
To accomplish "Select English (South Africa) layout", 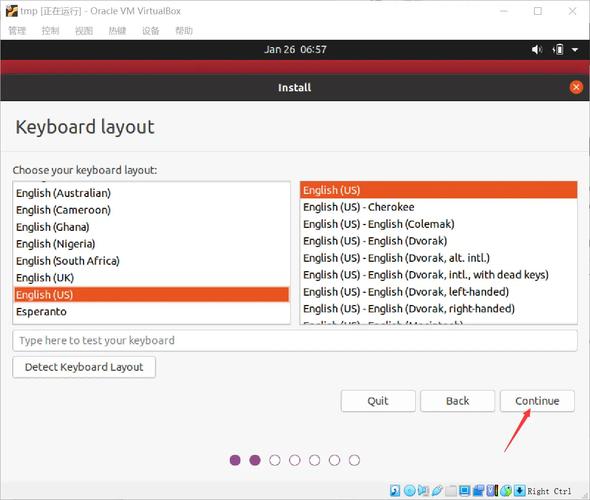I will coord(151,261).
